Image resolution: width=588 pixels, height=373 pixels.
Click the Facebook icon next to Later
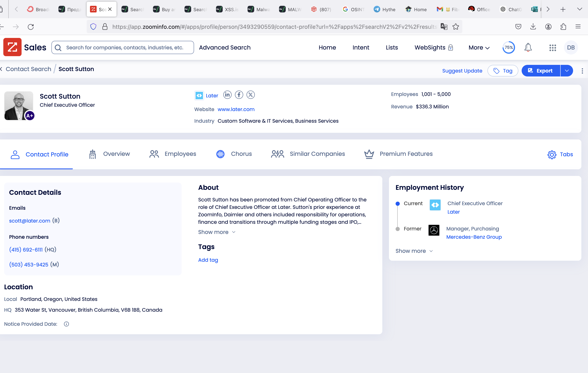[239, 95]
